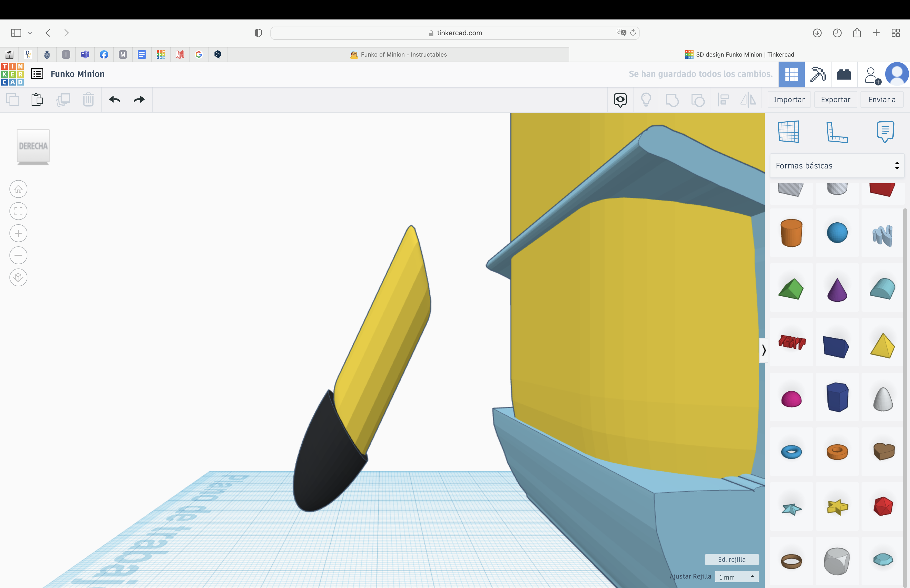Click the Ungroup shapes icon
Image resolution: width=910 pixels, height=588 pixels.
click(x=698, y=100)
